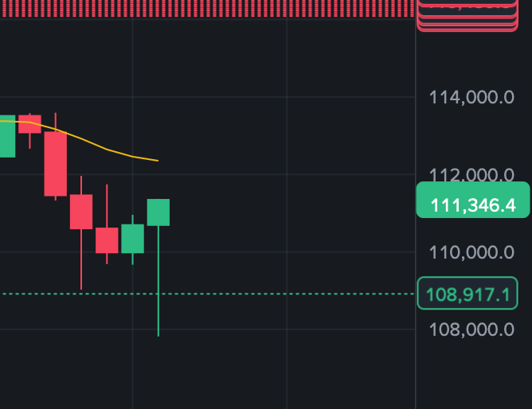
Task: Click the latest green candle with long lower wick
Action: (x=158, y=212)
